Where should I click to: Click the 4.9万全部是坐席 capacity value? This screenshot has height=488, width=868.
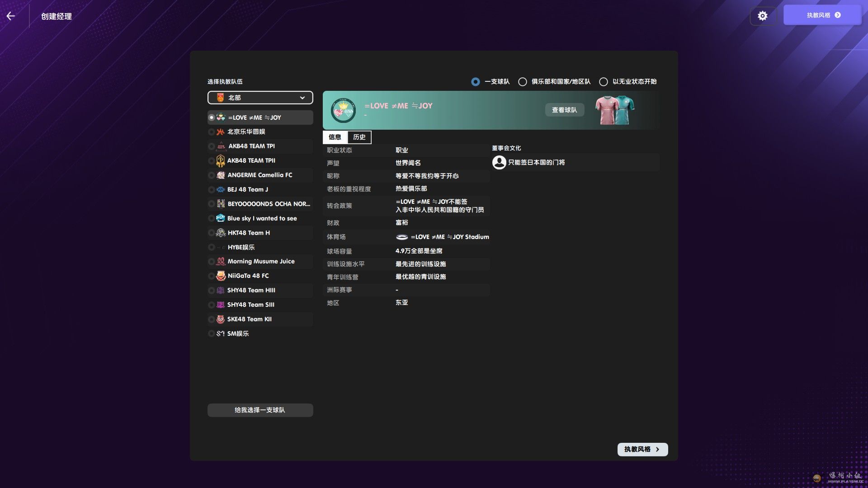pyautogui.click(x=419, y=251)
